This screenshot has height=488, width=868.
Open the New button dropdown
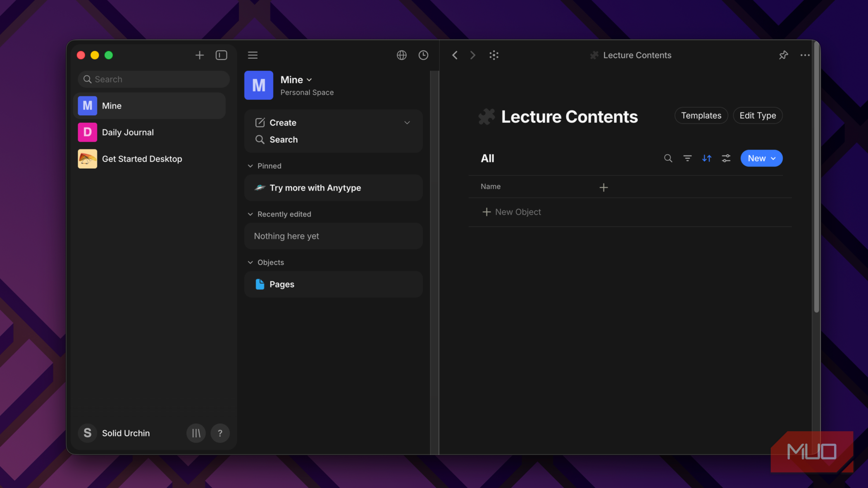coord(761,158)
